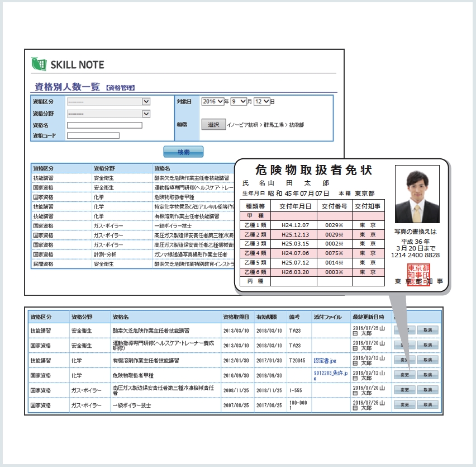The image size is (476, 467).
Task: Expand the 資格分野 dropdown
Action: click(x=108, y=114)
